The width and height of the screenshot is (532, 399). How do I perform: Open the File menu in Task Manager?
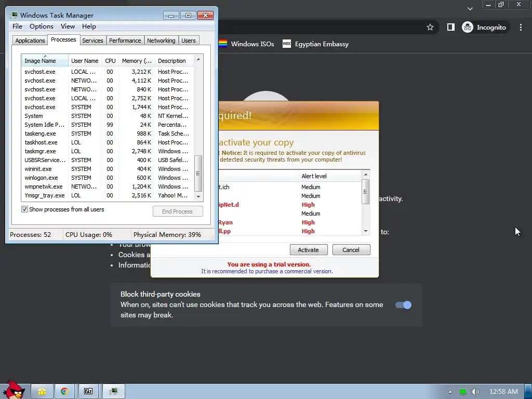pyautogui.click(x=17, y=26)
